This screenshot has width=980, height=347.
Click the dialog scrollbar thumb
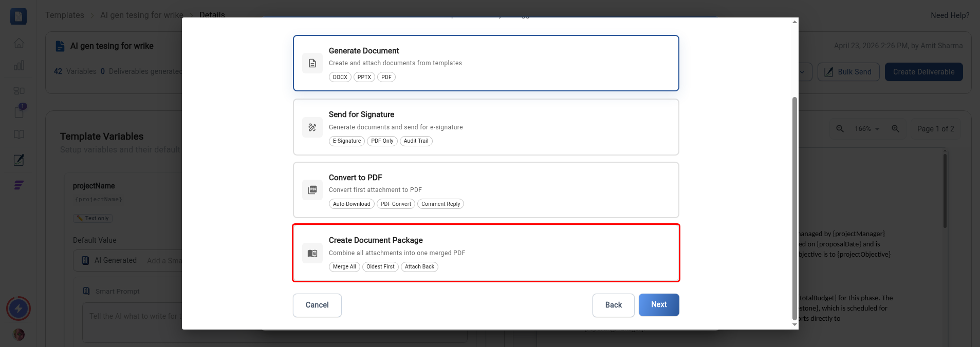point(794,208)
